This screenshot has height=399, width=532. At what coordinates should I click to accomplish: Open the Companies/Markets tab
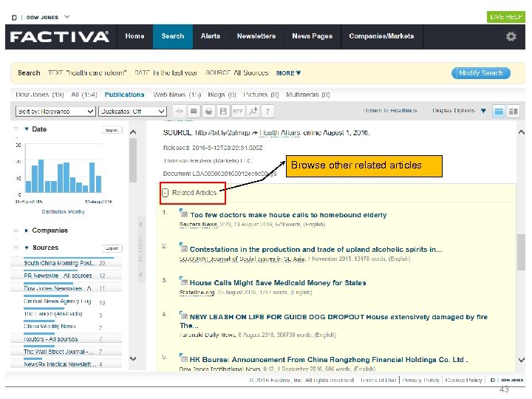pos(381,36)
